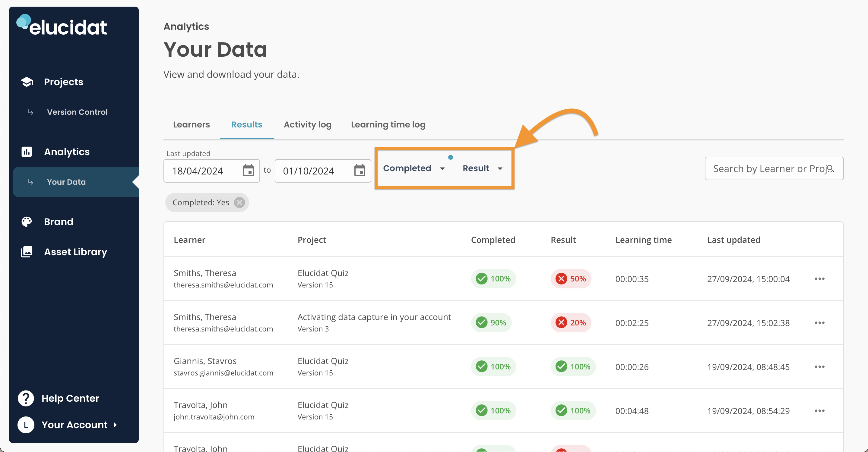Click the Completed column header
This screenshot has height=452, width=868.
coord(493,240)
